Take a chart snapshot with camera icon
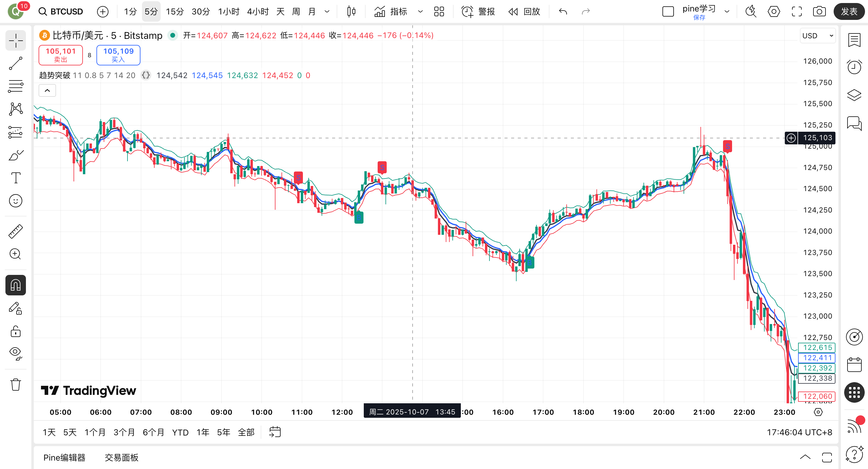Screen dimensions: 868x469 pyautogui.click(x=819, y=11)
